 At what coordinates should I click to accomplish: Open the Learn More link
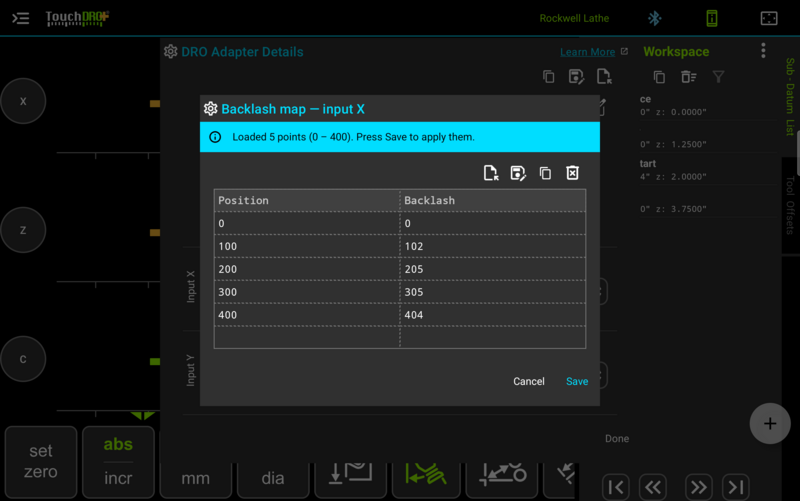pos(587,52)
